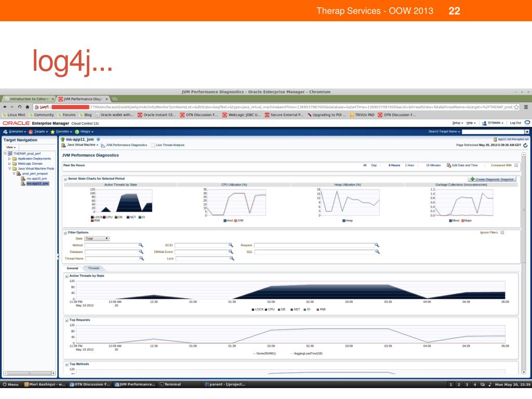Expand the Application Deployments folder

point(9,159)
